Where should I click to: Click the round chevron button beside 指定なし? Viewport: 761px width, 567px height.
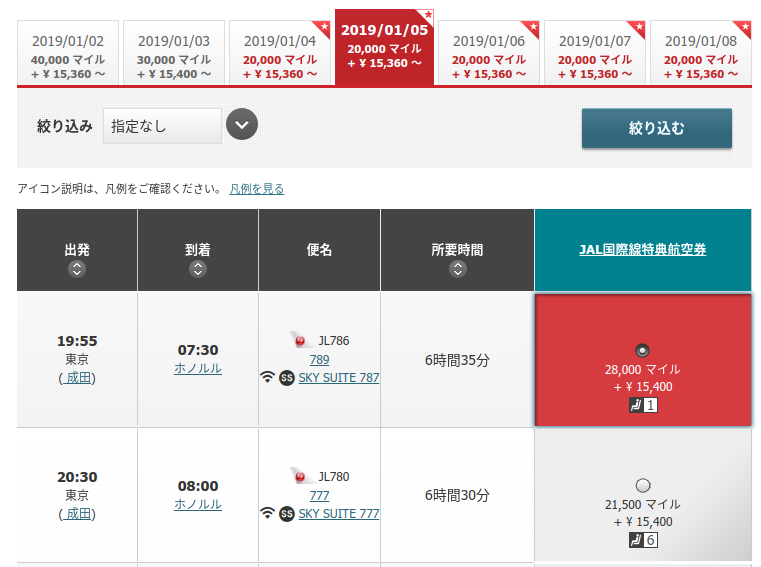tap(242, 124)
